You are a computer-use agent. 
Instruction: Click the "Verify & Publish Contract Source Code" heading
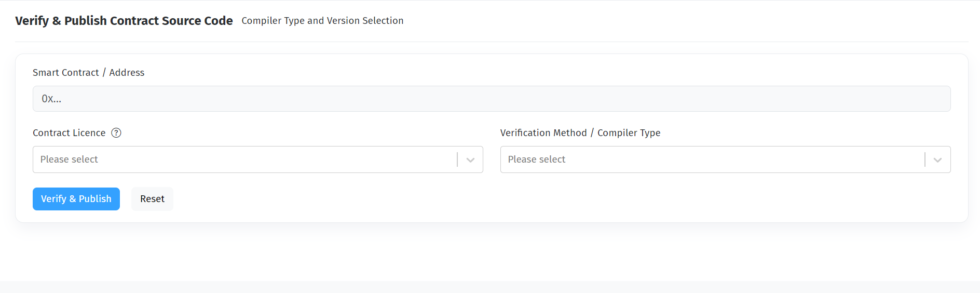click(124, 21)
